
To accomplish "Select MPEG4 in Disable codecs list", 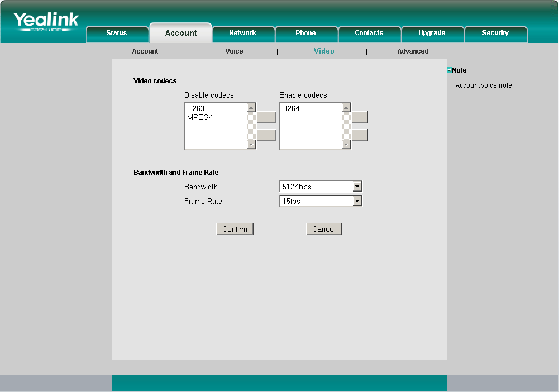I will (200, 118).
